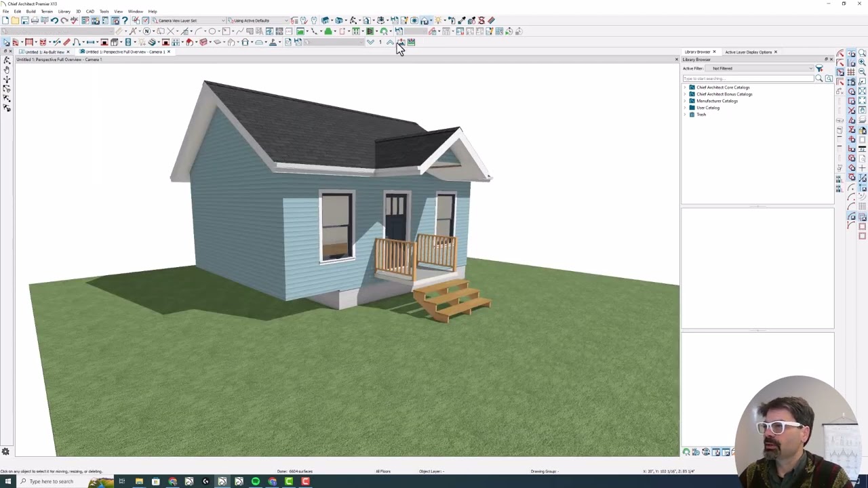This screenshot has height=488, width=868.
Task: Open the Using Active Defaults dropdown
Action: [x=258, y=20]
